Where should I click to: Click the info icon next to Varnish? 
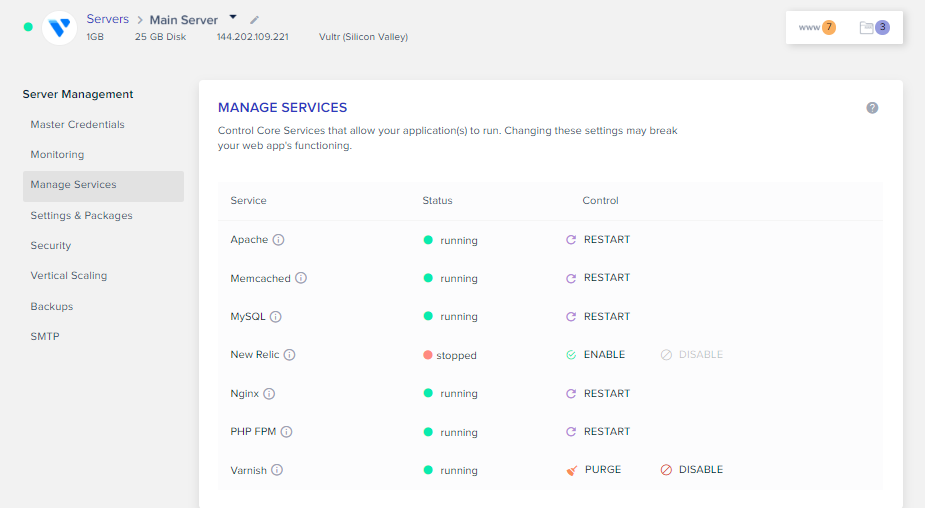[277, 470]
